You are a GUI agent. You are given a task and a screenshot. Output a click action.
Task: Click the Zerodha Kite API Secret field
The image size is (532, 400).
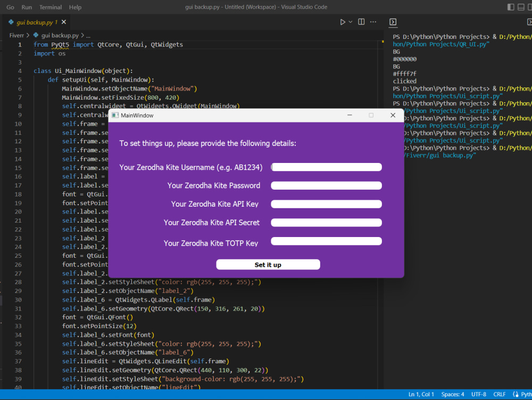coord(327,223)
